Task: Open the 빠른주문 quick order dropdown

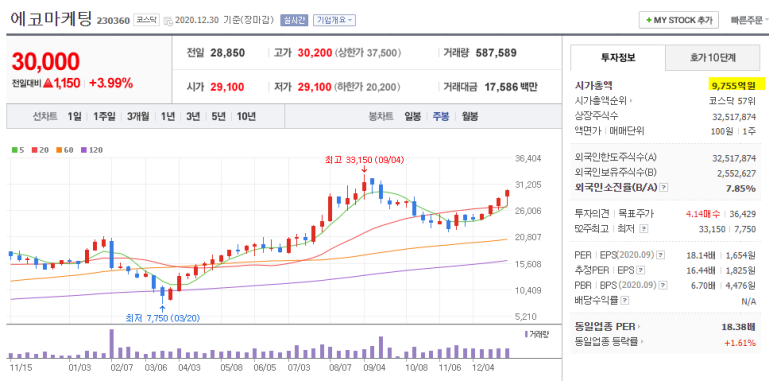Action: 750,20
